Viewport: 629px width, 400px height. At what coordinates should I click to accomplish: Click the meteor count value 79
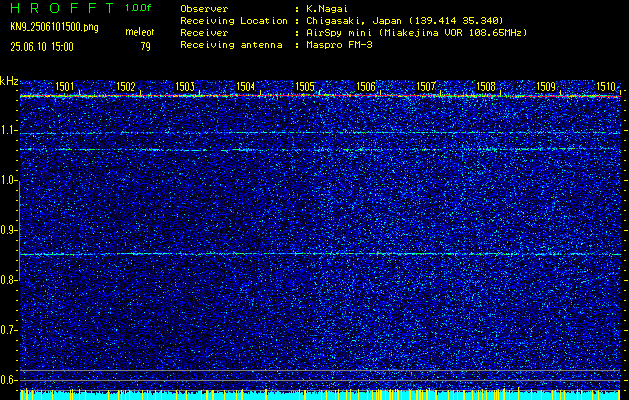click(145, 47)
